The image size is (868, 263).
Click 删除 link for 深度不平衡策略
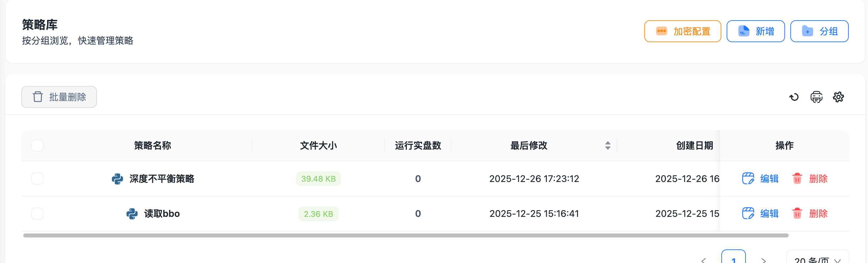[x=818, y=179]
